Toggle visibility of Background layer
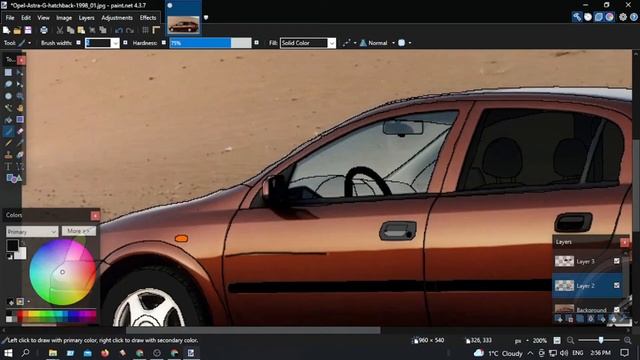Viewport: 640px width, 360px height. pyautogui.click(x=617, y=309)
